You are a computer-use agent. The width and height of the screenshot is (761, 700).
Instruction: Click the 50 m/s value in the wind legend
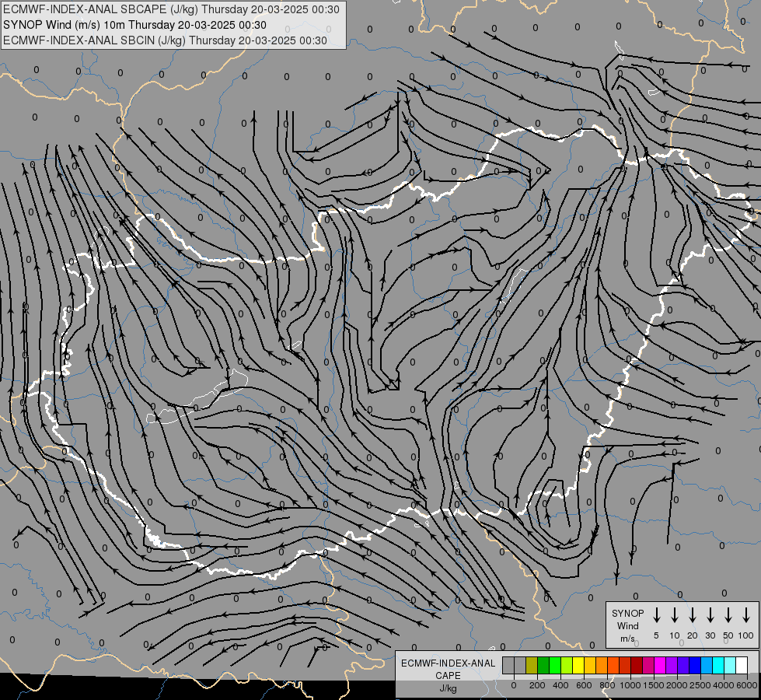pos(728,635)
